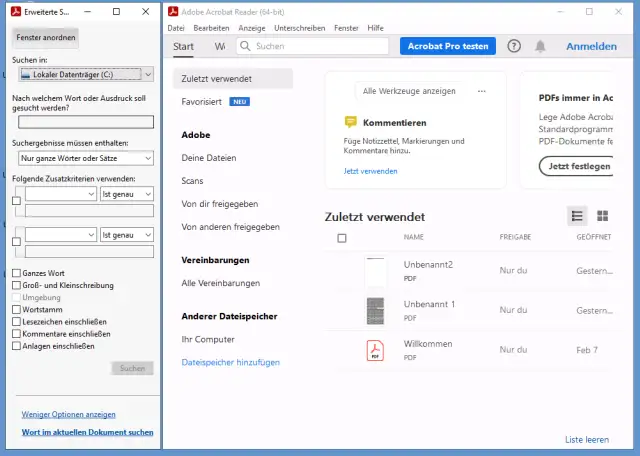The image size is (640, 456).
Task: Open second Ist genau dropdown
Action: click(x=127, y=235)
